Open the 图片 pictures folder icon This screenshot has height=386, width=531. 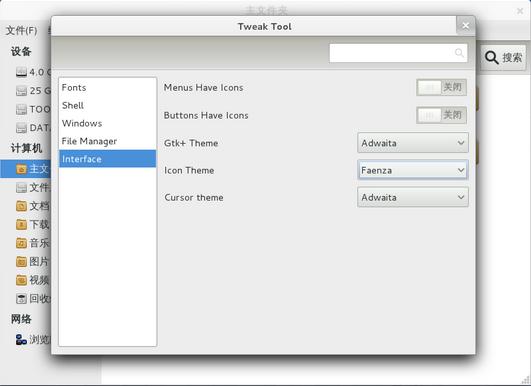click(21, 261)
